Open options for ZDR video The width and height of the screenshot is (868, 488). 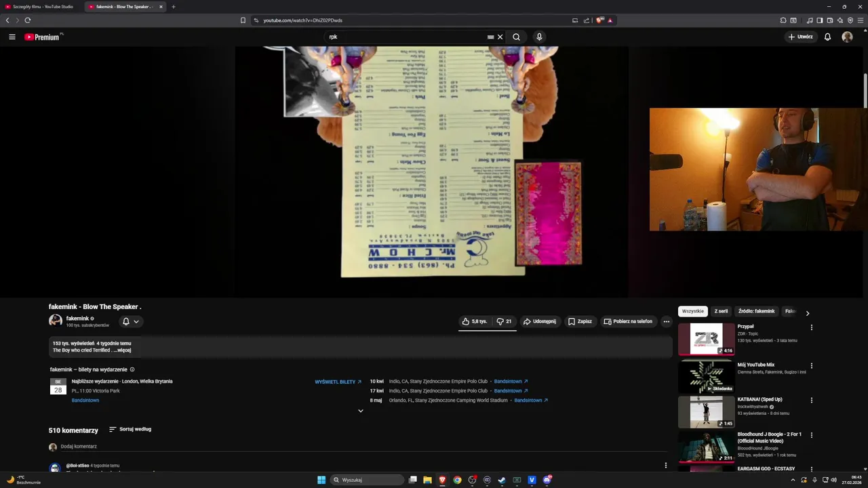click(x=811, y=327)
